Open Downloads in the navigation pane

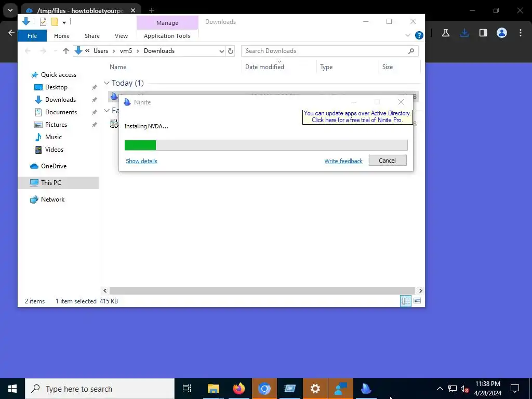click(60, 100)
